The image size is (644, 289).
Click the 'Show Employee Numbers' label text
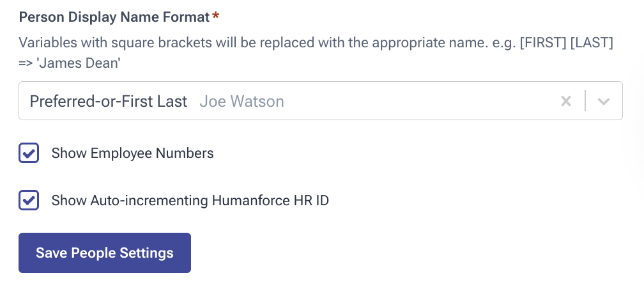click(132, 153)
